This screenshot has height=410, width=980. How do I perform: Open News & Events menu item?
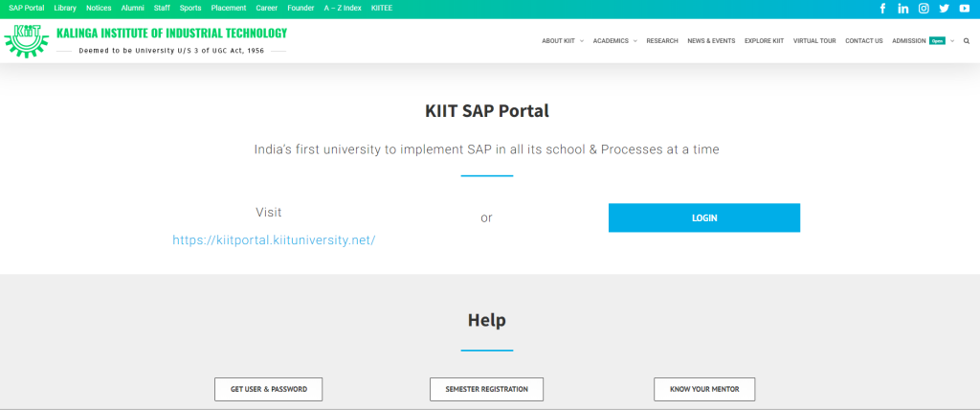click(x=711, y=40)
